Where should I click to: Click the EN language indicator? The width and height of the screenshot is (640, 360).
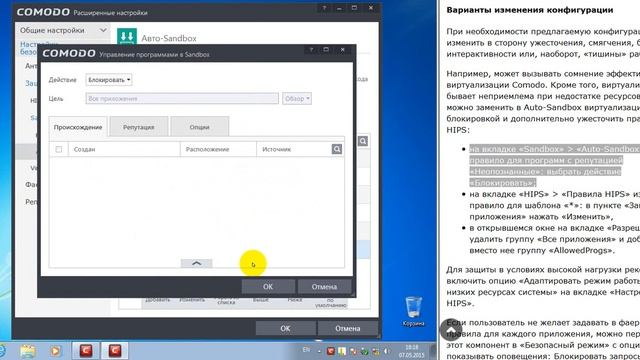pos(306,350)
